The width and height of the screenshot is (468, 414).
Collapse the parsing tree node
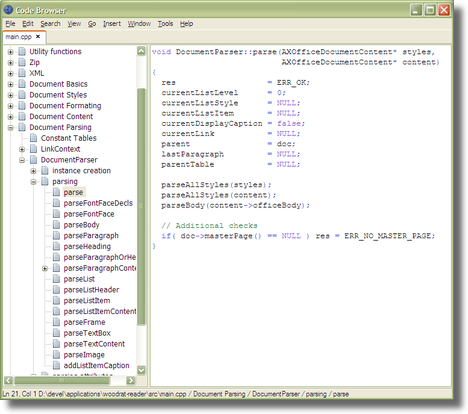click(x=33, y=182)
